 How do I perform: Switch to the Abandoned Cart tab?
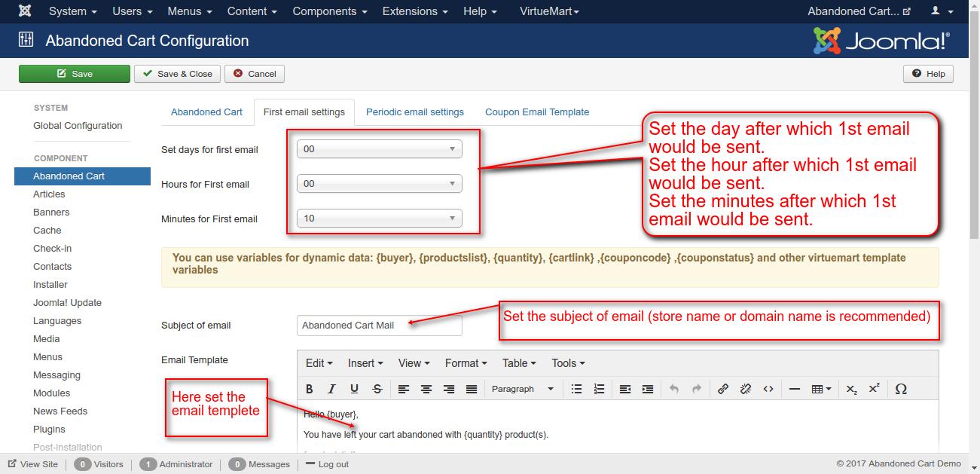pos(206,112)
